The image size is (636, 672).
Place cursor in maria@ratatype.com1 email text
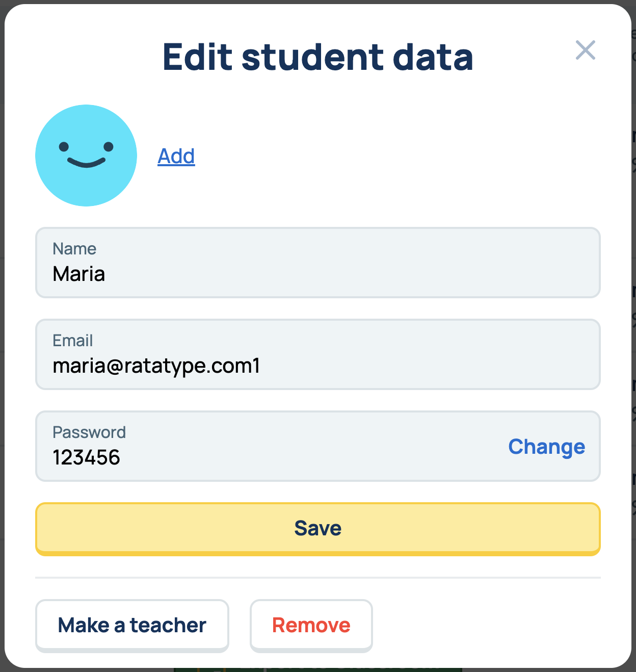156,366
